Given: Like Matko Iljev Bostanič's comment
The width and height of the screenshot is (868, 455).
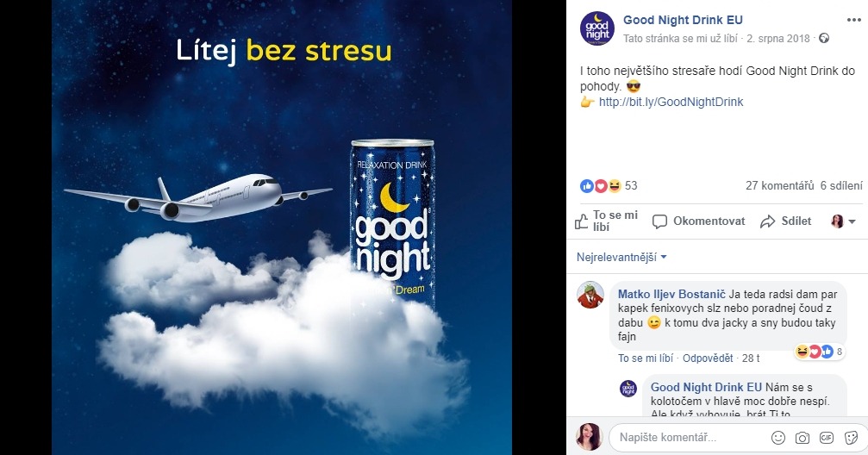Looking at the screenshot, I should point(646,358).
